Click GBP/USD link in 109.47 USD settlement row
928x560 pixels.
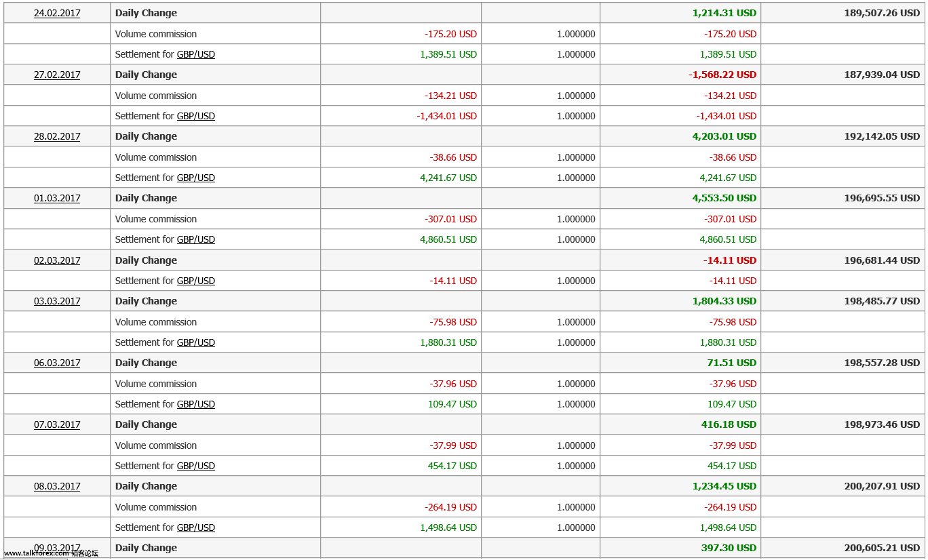click(196, 404)
